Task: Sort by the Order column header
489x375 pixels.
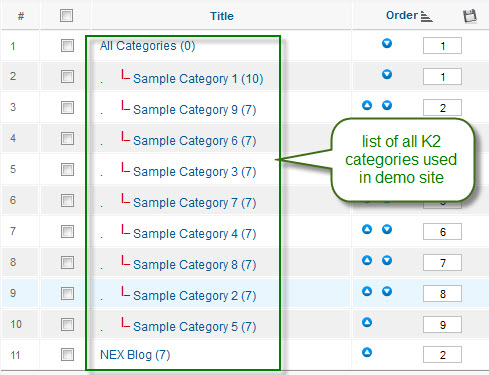Action: 402,15
